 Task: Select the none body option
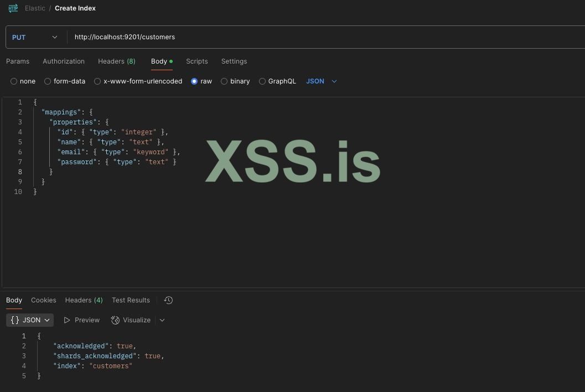[x=14, y=81]
